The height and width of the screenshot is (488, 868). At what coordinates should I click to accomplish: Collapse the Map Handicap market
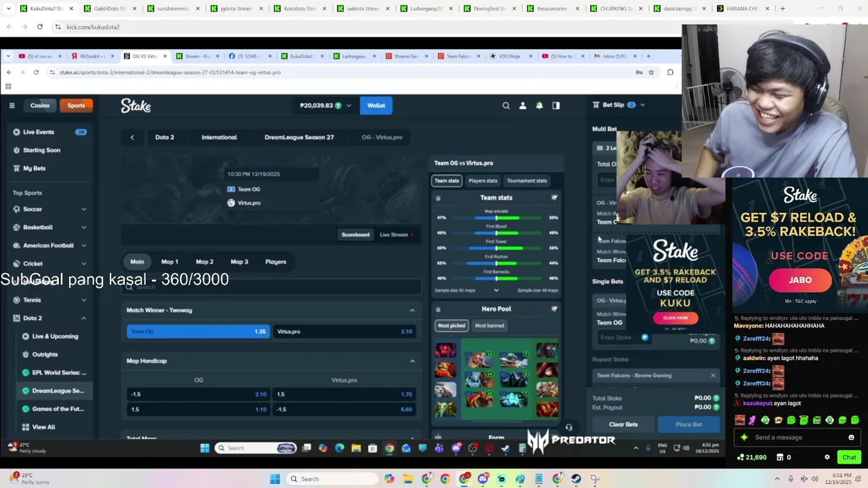(412, 361)
